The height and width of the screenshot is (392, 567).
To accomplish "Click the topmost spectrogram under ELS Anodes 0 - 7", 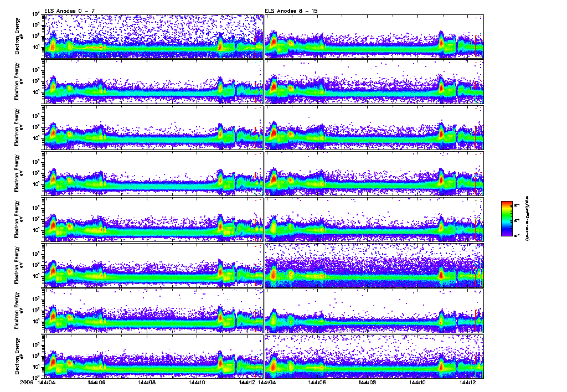I will [154, 36].
